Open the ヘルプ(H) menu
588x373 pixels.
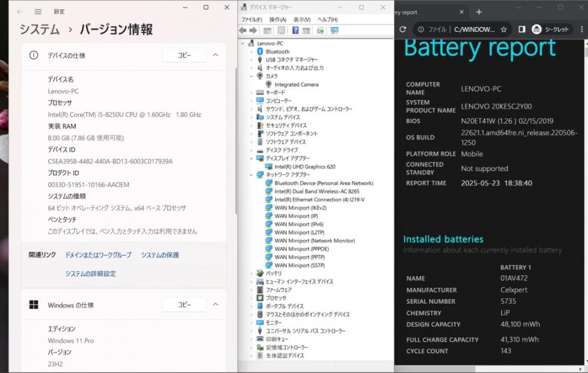click(x=328, y=19)
